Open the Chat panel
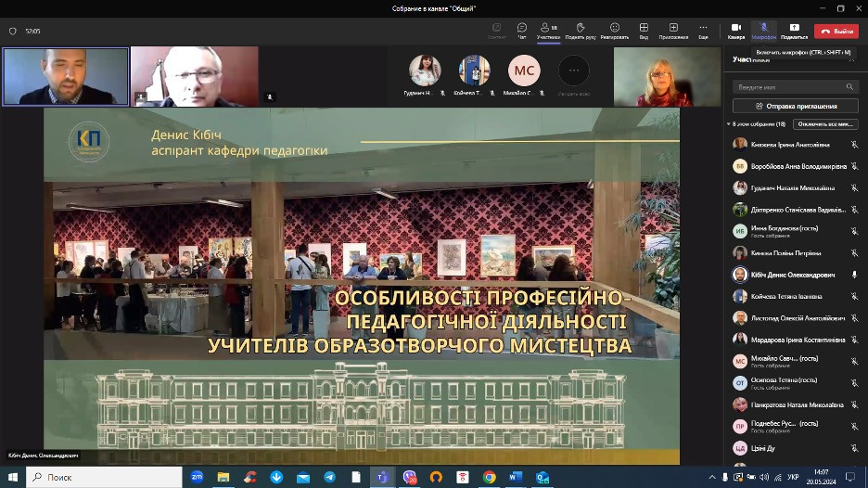This screenshot has height=488, width=868. pyautogui.click(x=522, y=31)
